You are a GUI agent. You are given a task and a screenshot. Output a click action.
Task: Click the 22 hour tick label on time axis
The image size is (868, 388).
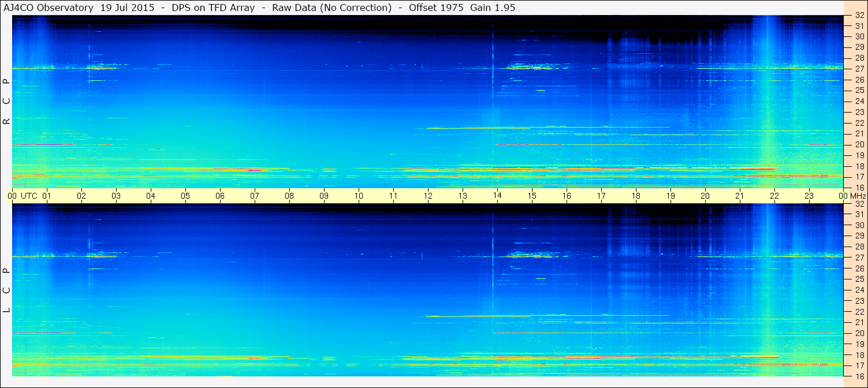(x=774, y=196)
